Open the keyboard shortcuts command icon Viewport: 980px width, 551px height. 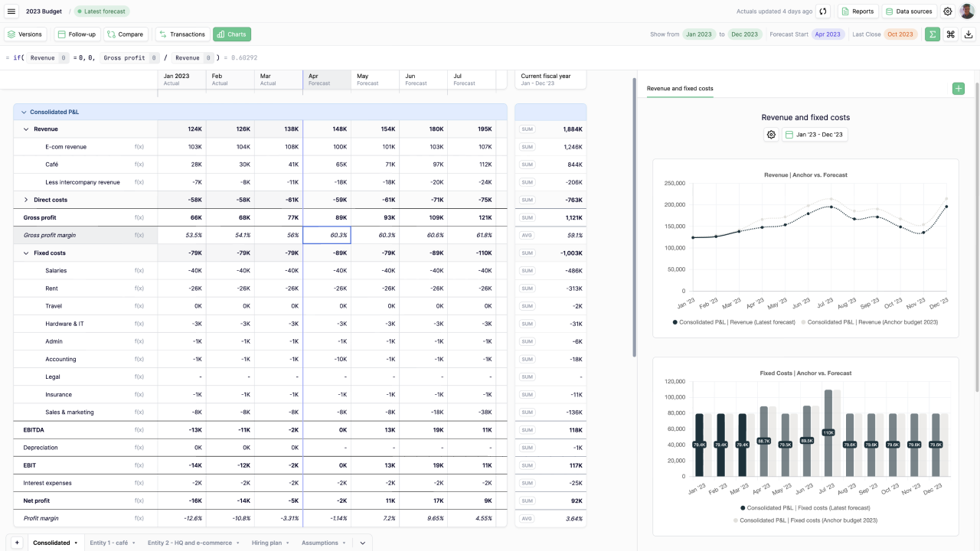(x=951, y=34)
